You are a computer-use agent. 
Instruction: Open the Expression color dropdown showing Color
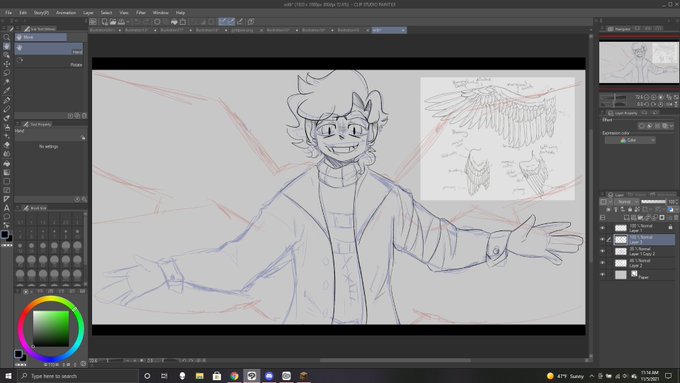click(630, 140)
